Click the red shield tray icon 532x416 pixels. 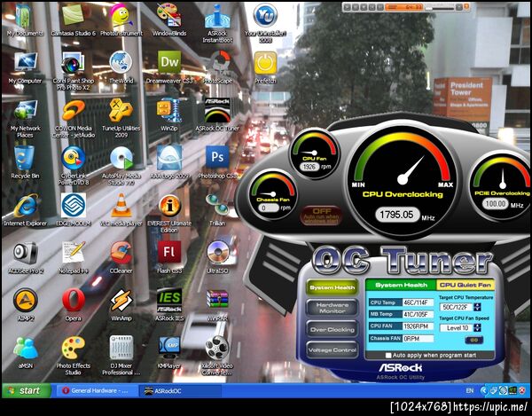point(522,390)
